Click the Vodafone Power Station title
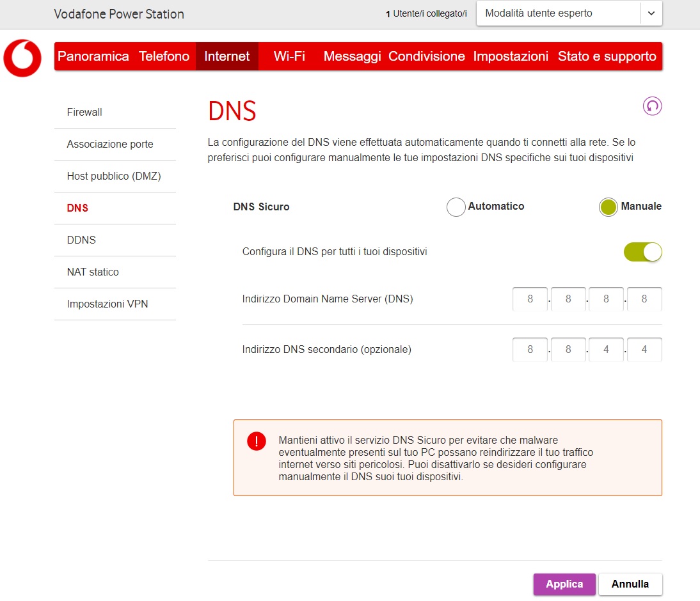This screenshot has width=700, height=601. (119, 14)
